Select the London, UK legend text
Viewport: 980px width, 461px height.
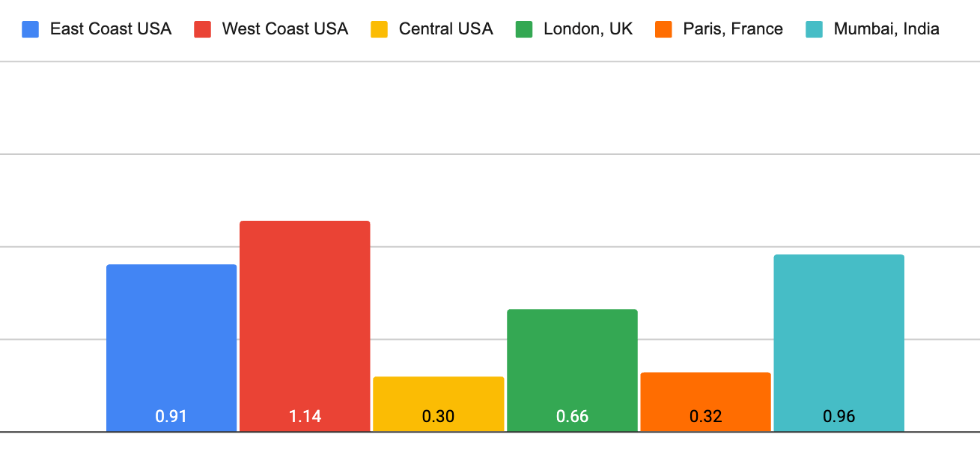(x=588, y=30)
